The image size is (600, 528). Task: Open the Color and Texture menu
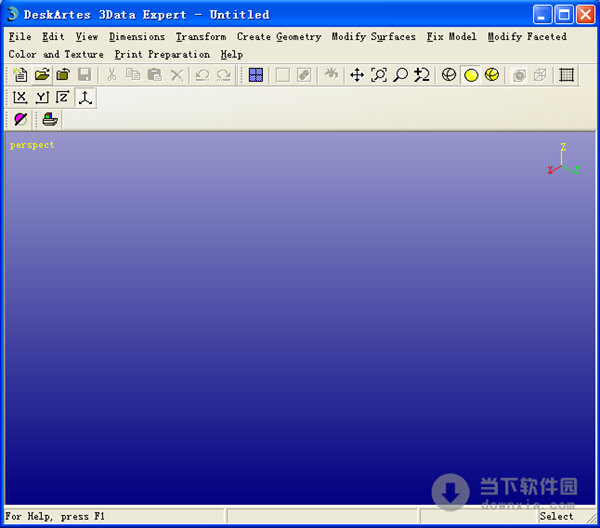pos(56,54)
